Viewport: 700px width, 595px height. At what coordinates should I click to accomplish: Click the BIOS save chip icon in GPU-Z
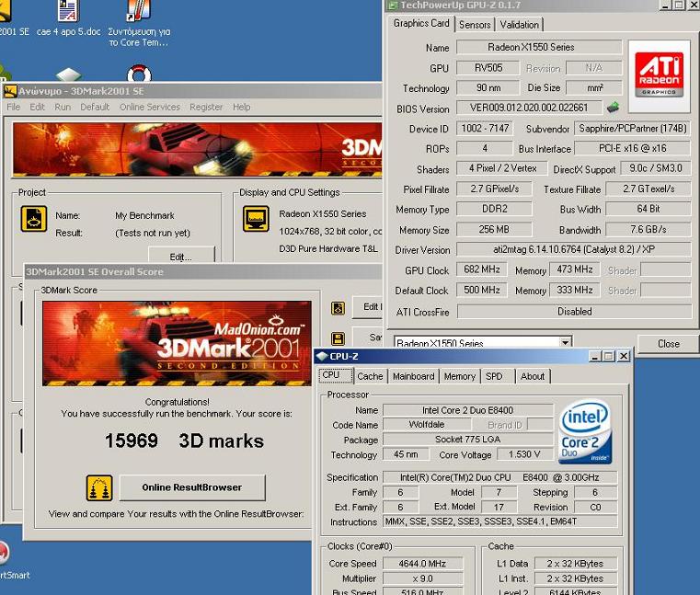[x=614, y=107]
